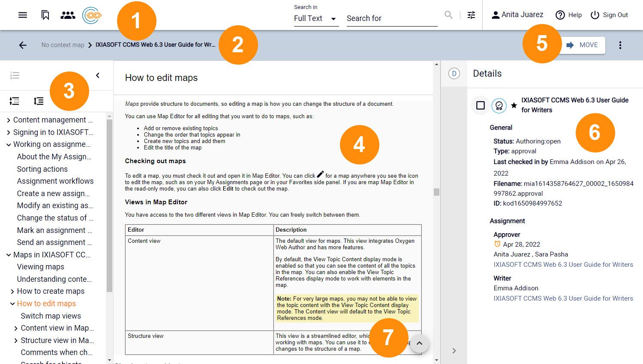Select Send an assignment topic

[x=54, y=242]
